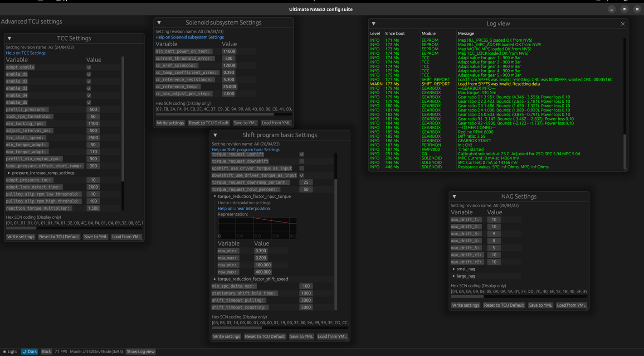Click Write settings in TCC Settings
The height and width of the screenshot is (356, 644).
(x=20, y=237)
